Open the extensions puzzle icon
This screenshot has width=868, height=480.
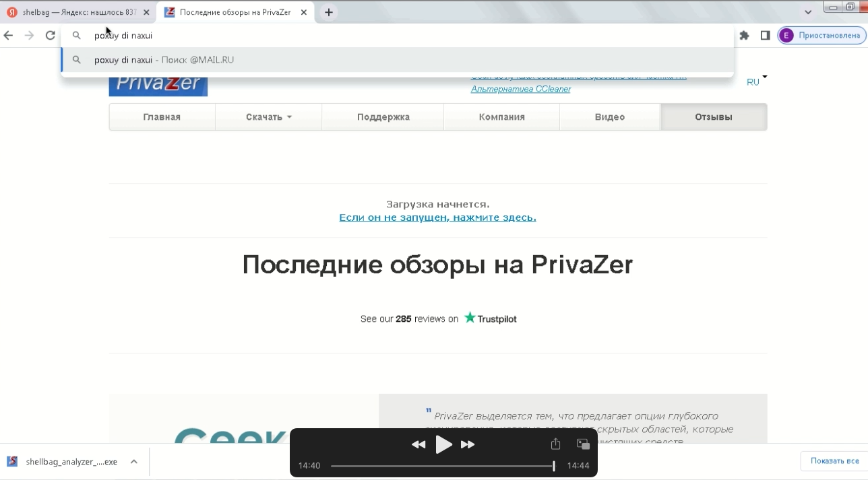point(744,36)
